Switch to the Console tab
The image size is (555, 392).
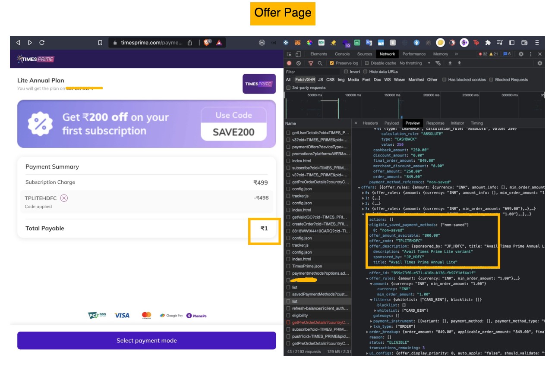(342, 54)
